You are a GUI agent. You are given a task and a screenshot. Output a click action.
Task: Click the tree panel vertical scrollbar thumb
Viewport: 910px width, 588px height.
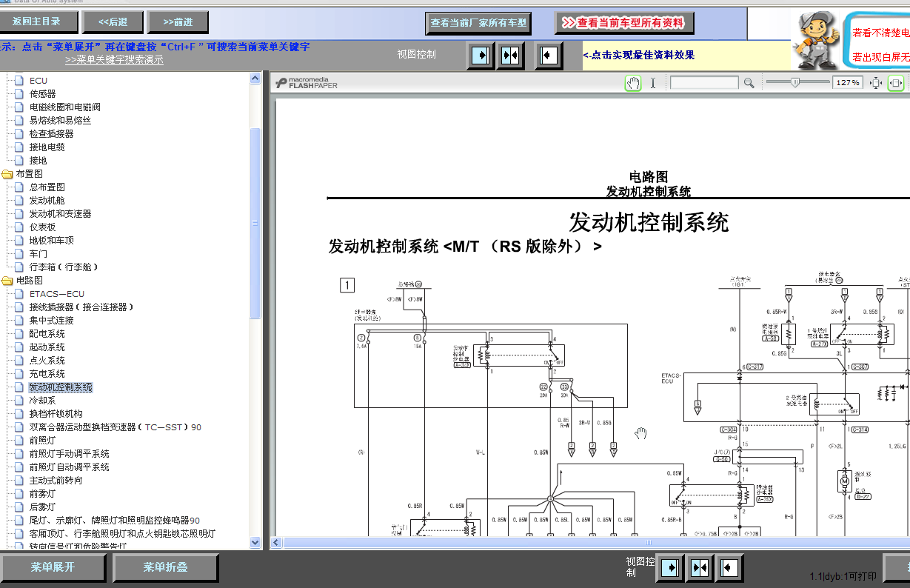coord(255,224)
